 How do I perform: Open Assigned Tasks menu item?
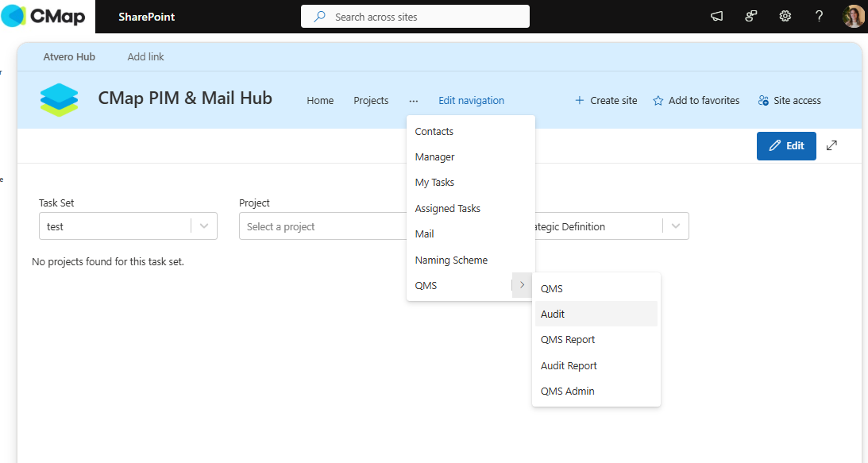(447, 208)
